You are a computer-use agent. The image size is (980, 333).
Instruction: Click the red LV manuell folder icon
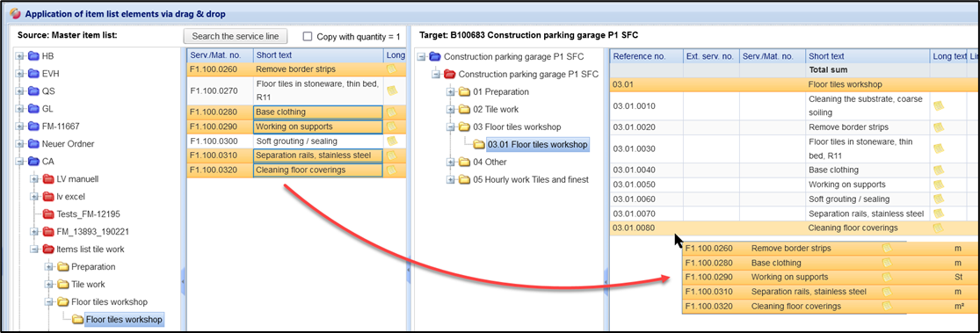tap(48, 179)
